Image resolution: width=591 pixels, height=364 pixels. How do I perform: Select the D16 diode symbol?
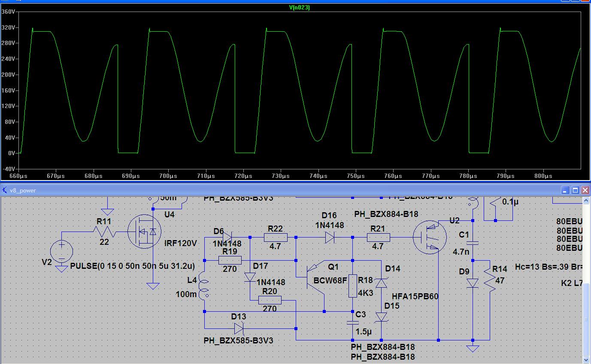click(x=330, y=237)
